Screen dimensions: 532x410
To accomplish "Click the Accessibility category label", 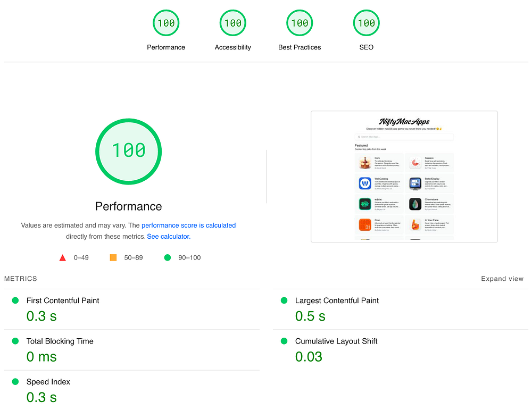I will pyautogui.click(x=233, y=47).
